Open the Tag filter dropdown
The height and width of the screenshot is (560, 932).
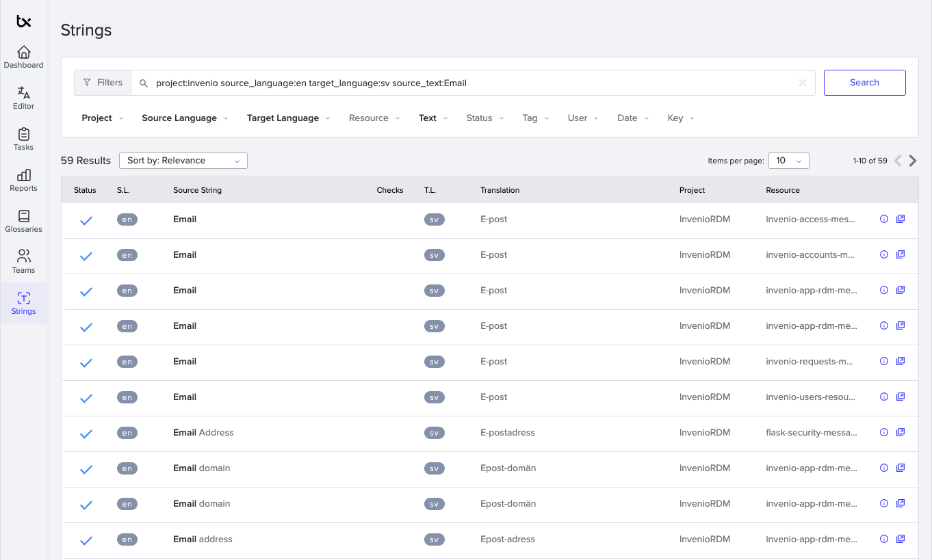[x=536, y=118]
